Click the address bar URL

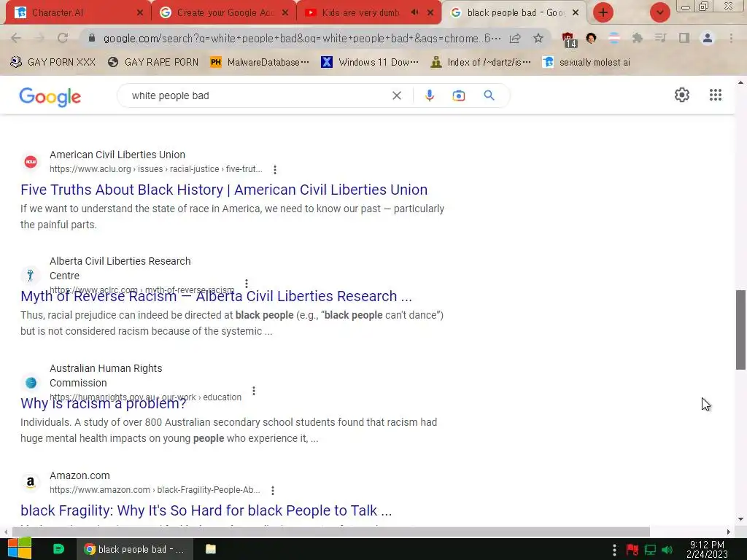(302, 38)
